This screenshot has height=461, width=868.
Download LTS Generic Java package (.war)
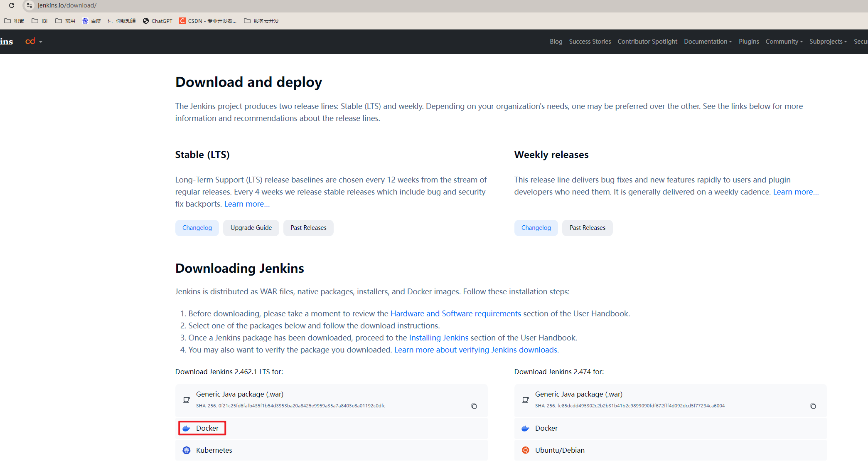pyautogui.click(x=331, y=400)
